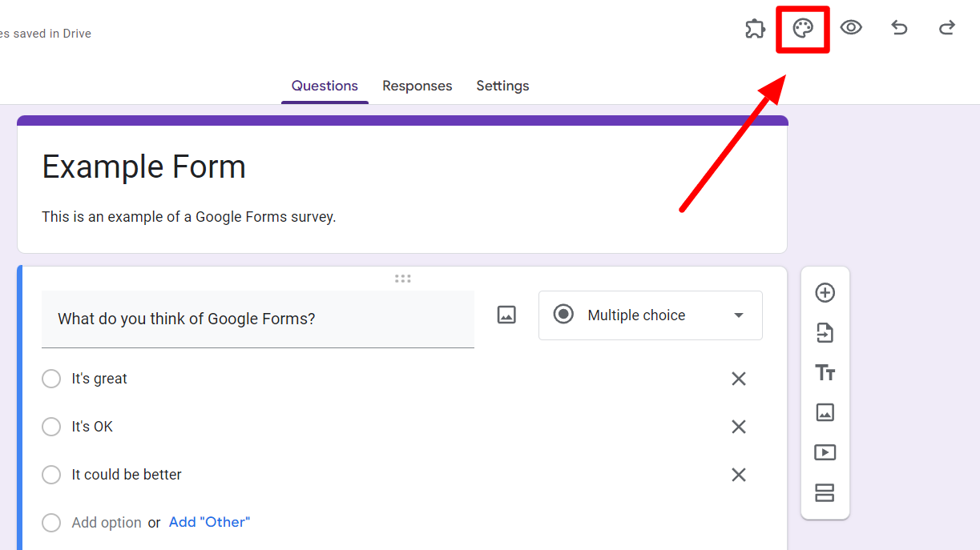The height and width of the screenshot is (550, 980).
Task: Remove the "It could be better" option
Action: [739, 475]
